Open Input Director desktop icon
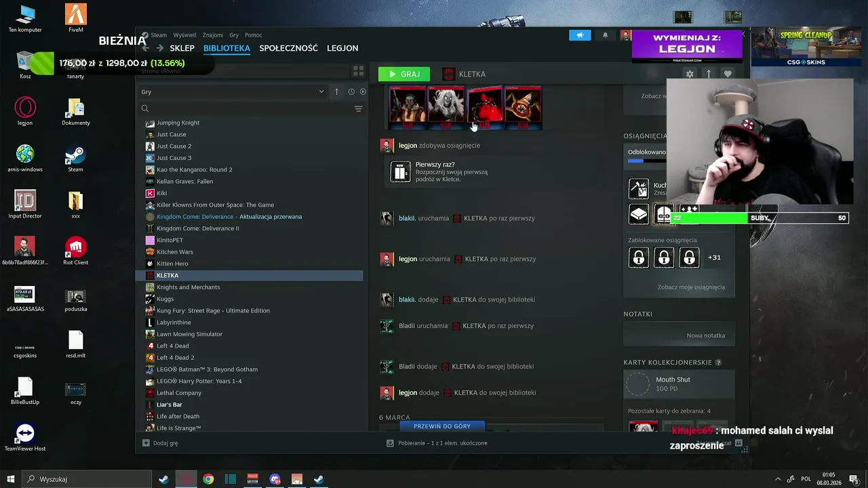 click(25, 205)
